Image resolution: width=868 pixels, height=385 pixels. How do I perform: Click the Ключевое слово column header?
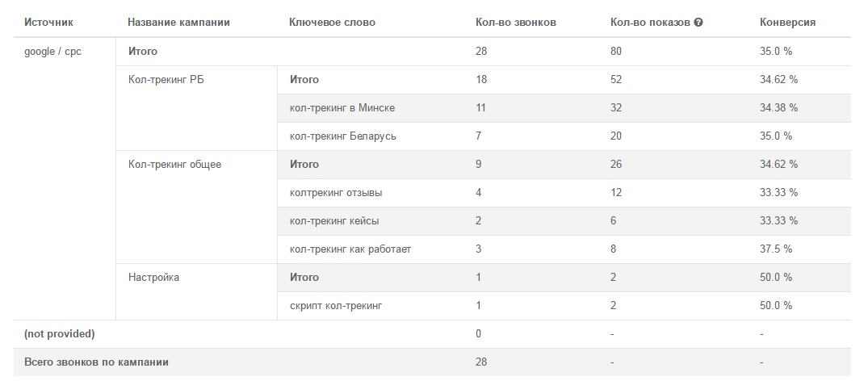tap(332, 23)
